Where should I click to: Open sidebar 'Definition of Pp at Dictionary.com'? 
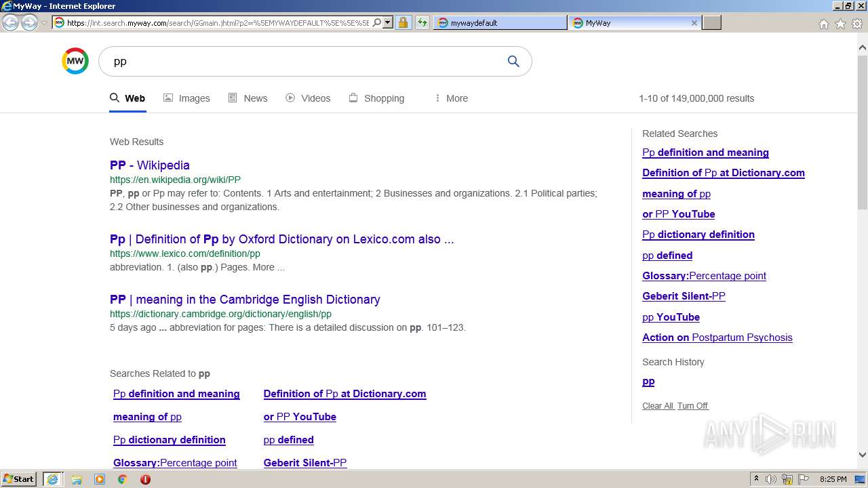pos(724,173)
